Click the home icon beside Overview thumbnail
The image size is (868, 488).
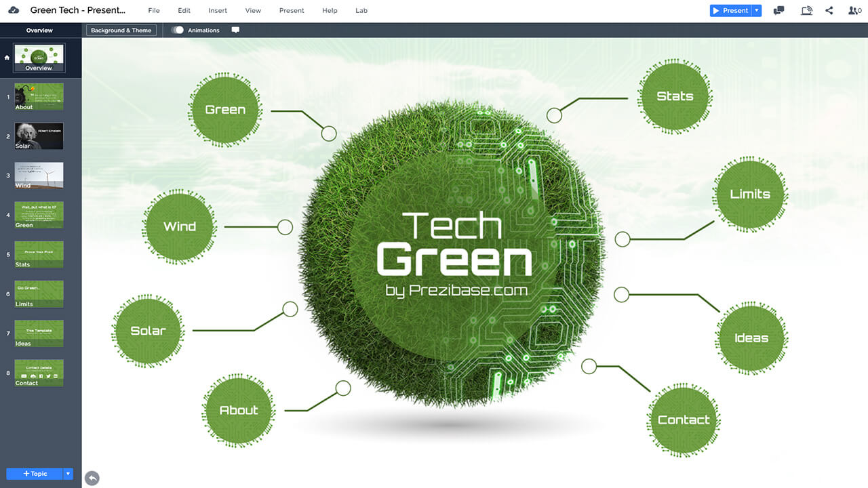tap(7, 58)
